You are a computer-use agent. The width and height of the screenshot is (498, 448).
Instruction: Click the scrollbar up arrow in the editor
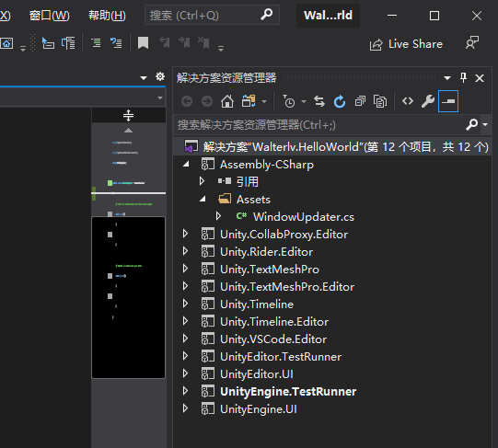pyautogui.click(x=128, y=131)
